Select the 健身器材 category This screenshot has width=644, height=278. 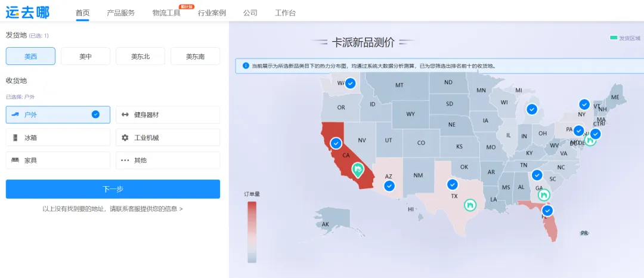(x=168, y=115)
